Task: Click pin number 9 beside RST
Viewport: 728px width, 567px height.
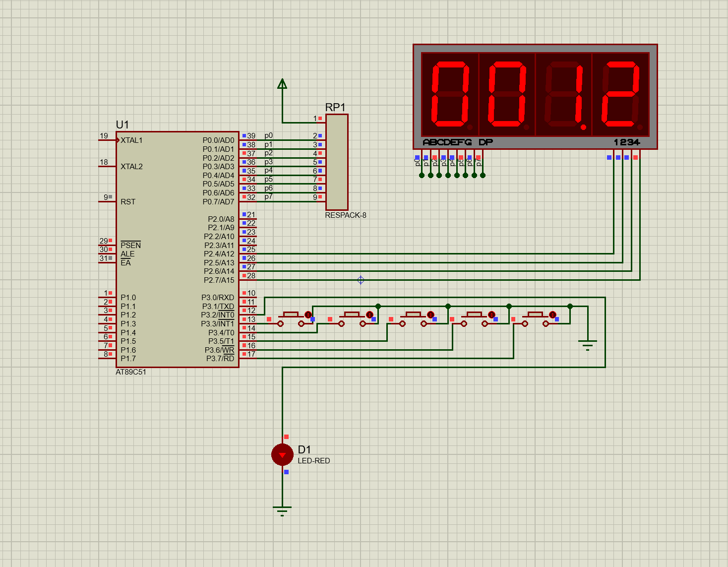Action: tap(106, 197)
